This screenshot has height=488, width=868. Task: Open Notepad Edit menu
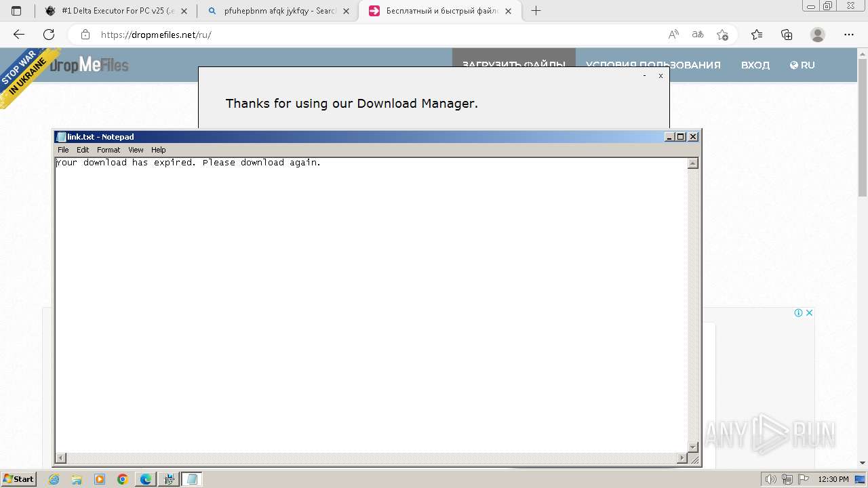pos(83,150)
